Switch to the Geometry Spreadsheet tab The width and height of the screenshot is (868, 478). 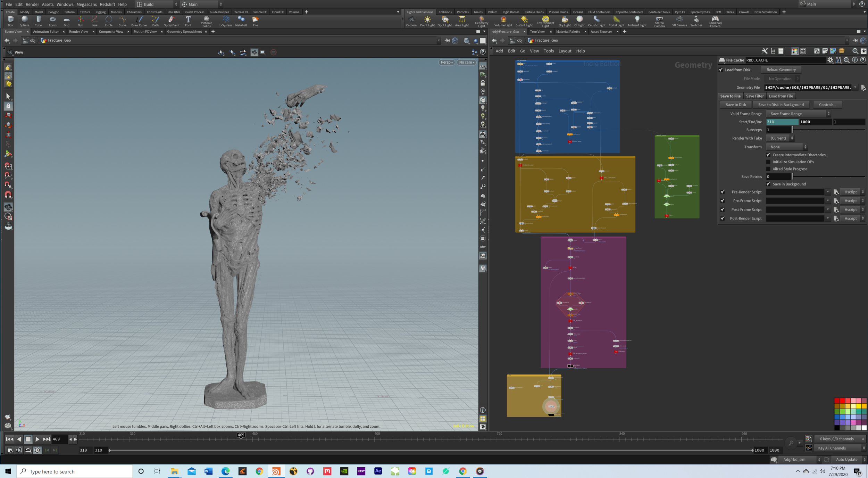tap(184, 32)
